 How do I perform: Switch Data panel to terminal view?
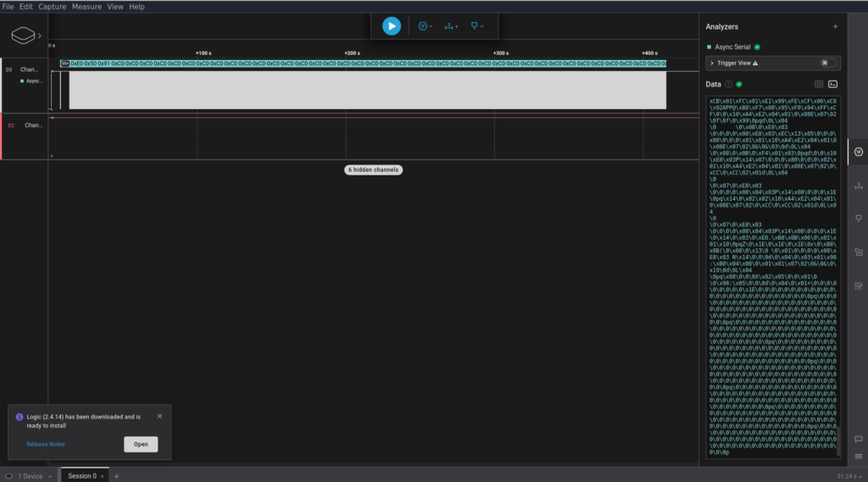(832, 84)
